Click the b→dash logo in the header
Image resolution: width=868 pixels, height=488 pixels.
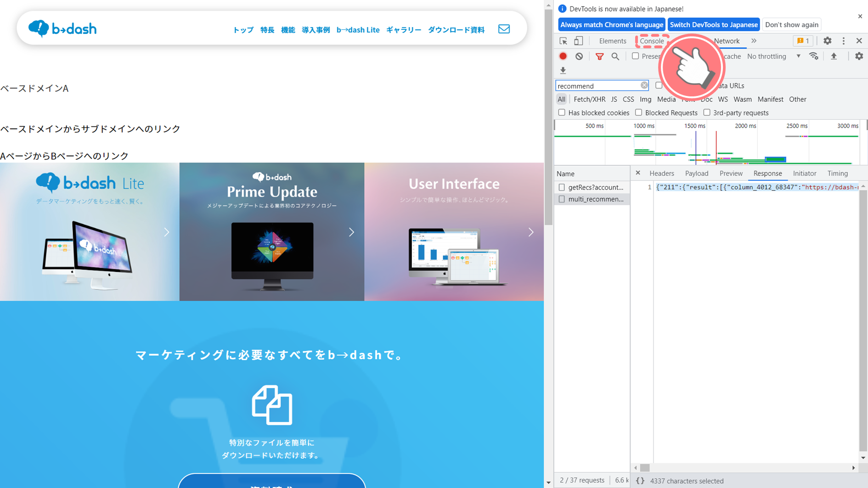pyautogui.click(x=62, y=28)
